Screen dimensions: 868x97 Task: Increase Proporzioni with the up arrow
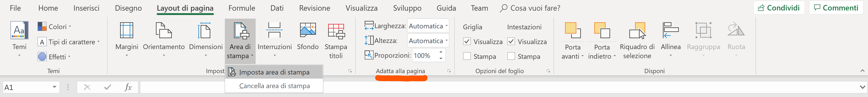click(x=441, y=52)
